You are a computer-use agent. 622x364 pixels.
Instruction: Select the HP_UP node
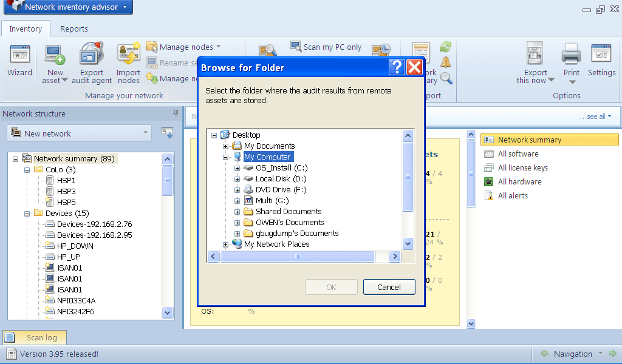[x=68, y=257]
